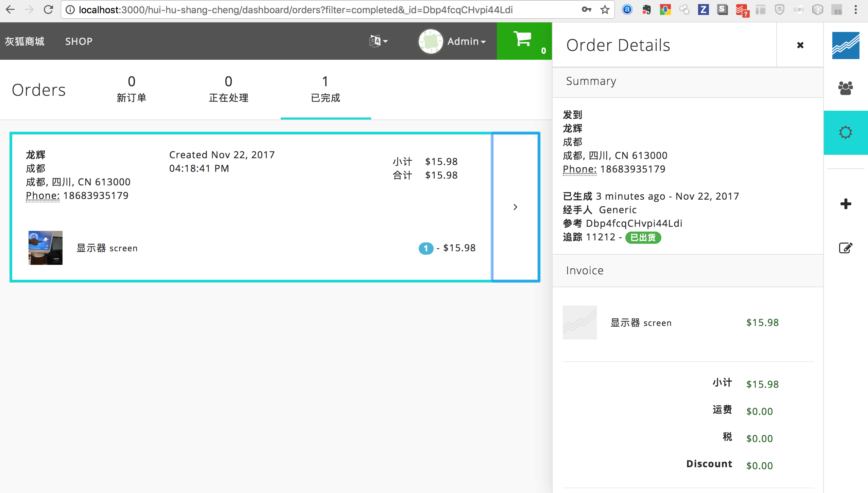The width and height of the screenshot is (868, 493).
Task: Reload the page in browser
Action: tap(49, 10)
